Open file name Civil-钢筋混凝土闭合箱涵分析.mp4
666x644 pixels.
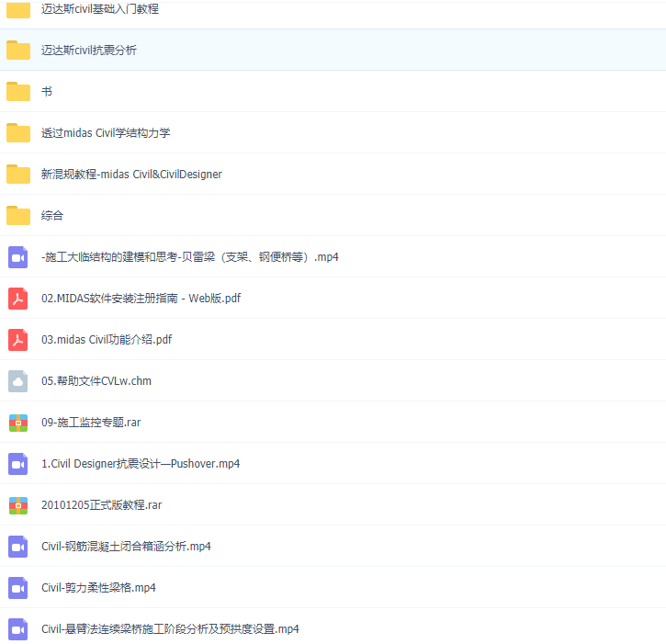click(126, 547)
